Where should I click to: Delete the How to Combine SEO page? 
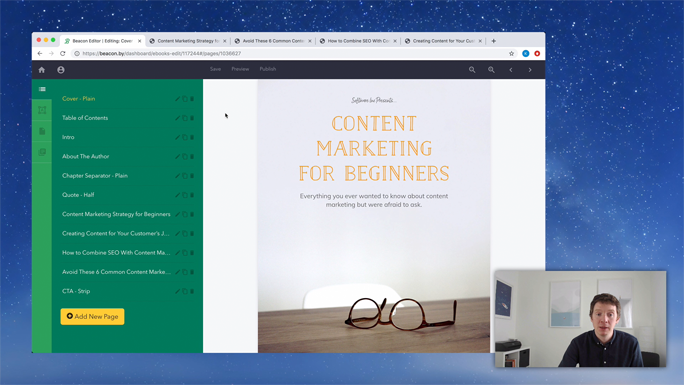(192, 253)
